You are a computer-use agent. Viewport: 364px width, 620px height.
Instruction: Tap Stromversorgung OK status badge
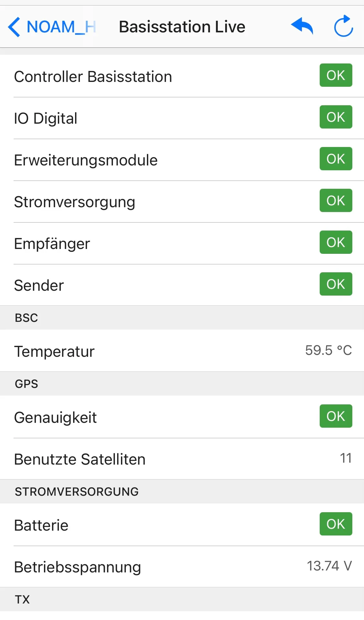click(336, 201)
